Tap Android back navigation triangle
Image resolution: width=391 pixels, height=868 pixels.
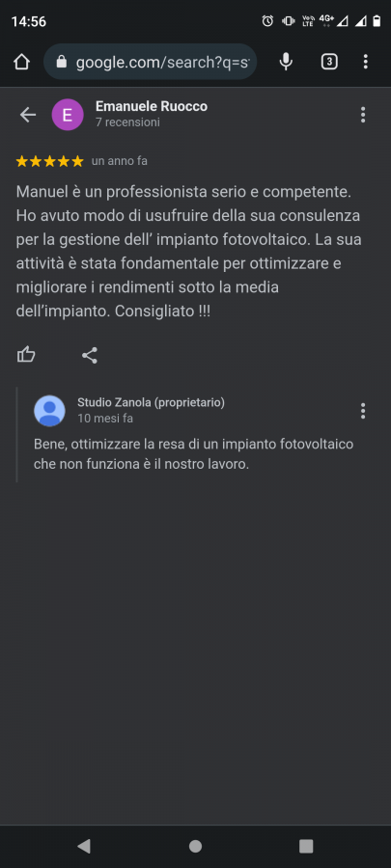[x=84, y=846]
